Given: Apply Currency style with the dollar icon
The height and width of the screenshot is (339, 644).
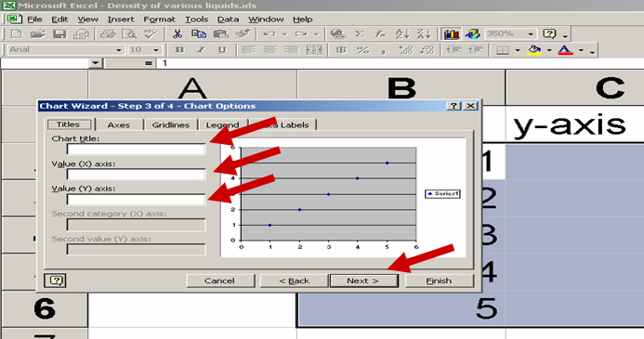Looking at the screenshot, I should (x=341, y=50).
